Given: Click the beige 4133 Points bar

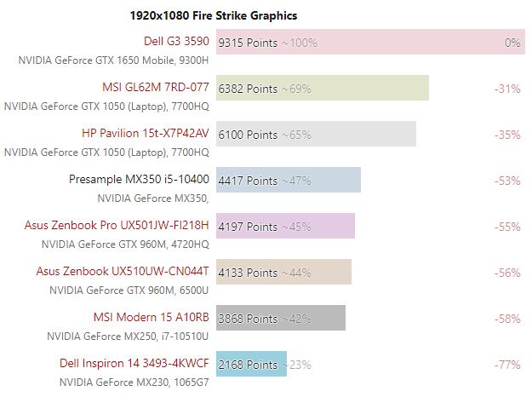Looking at the screenshot, I should click(283, 272).
